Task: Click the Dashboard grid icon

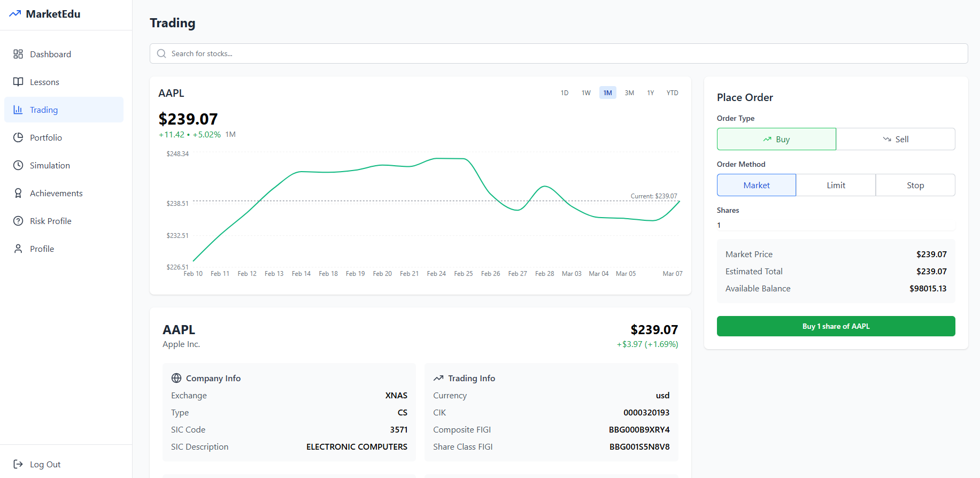Action: tap(18, 54)
